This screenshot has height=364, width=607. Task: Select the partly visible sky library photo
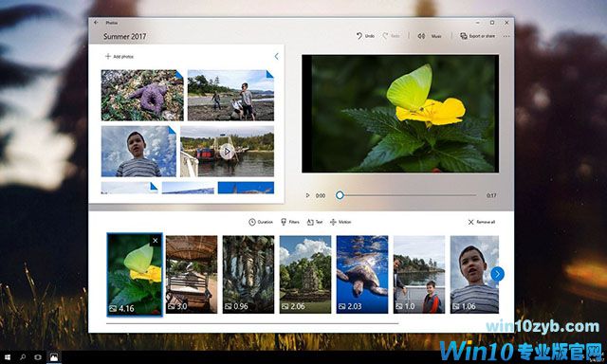click(129, 188)
